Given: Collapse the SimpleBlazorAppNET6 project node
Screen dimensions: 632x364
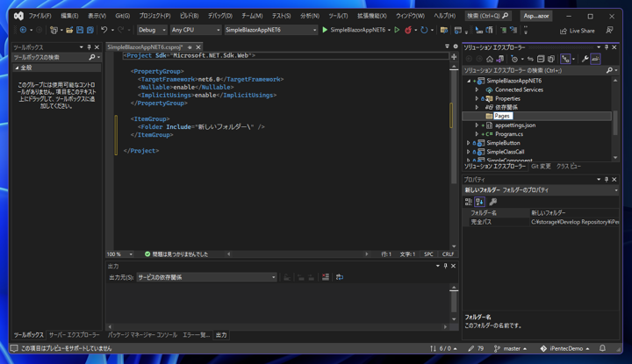Looking at the screenshot, I should tap(469, 81).
